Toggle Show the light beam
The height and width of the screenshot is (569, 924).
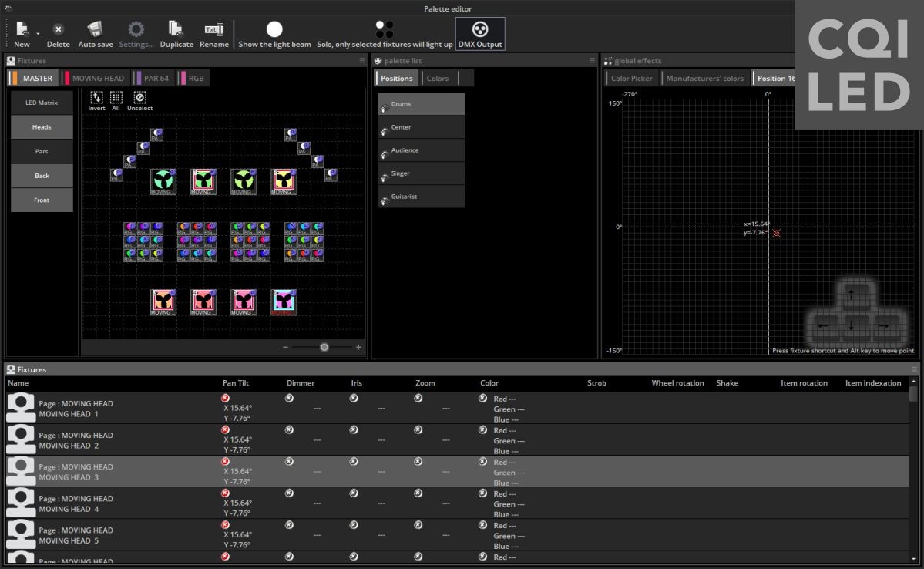pyautogui.click(x=274, y=30)
